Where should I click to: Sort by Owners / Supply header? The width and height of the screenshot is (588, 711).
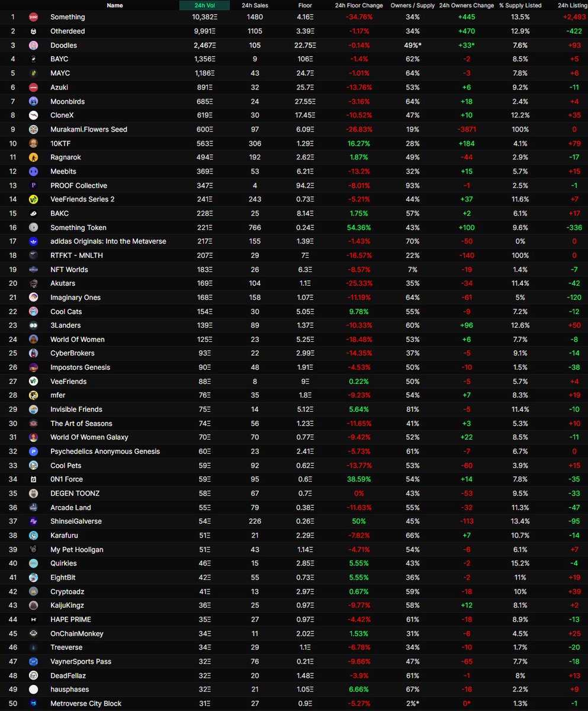[x=413, y=5]
